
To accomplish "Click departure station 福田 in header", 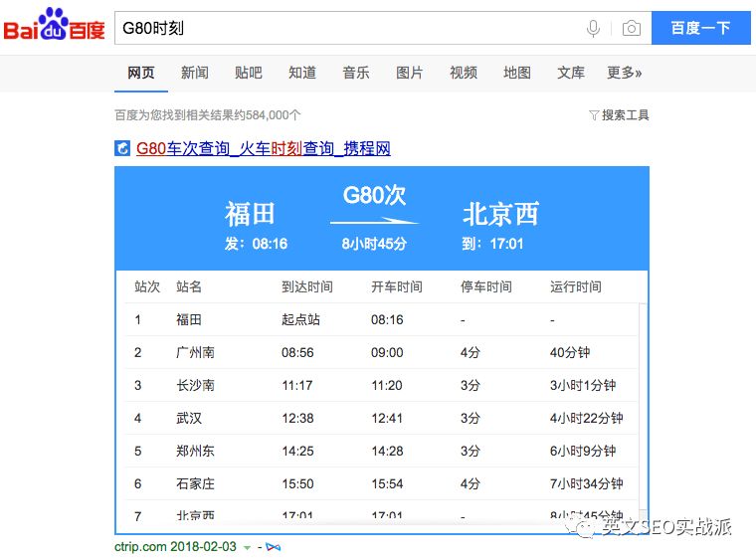I will (x=250, y=214).
